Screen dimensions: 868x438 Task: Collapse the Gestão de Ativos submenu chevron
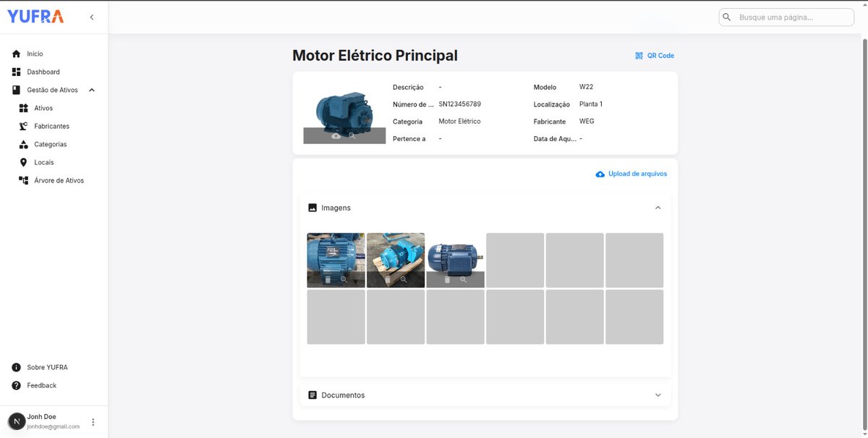pyautogui.click(x=92, y=90)
